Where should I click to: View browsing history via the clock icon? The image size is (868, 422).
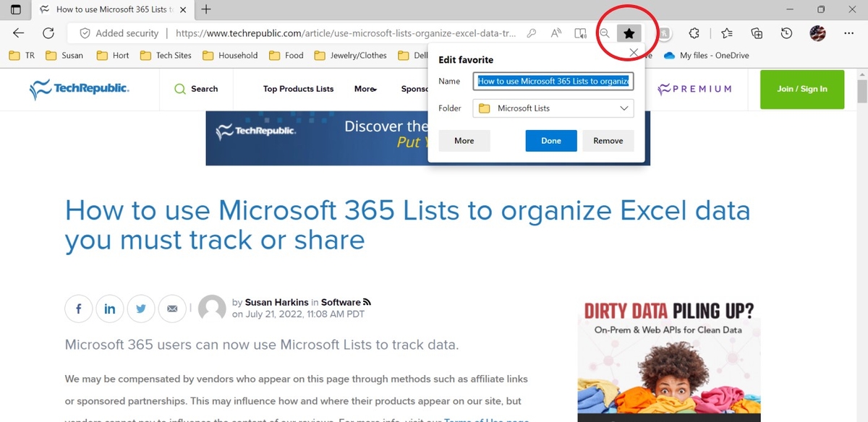pyautogui.click(x=788, y=33)
